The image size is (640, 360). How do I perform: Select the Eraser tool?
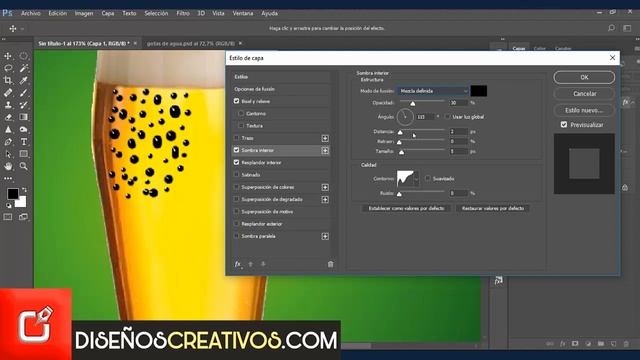pyautogui.click(x=8, y=117)
